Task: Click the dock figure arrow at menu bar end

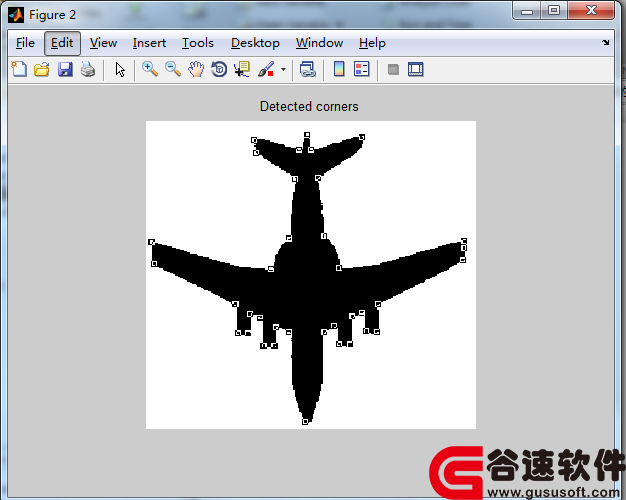Action: (606, 42)
